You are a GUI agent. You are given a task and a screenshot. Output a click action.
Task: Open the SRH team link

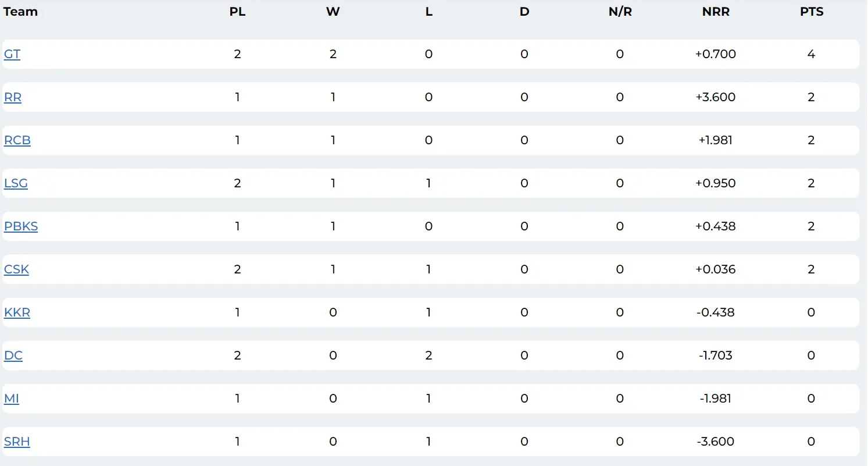pos(17,442)
